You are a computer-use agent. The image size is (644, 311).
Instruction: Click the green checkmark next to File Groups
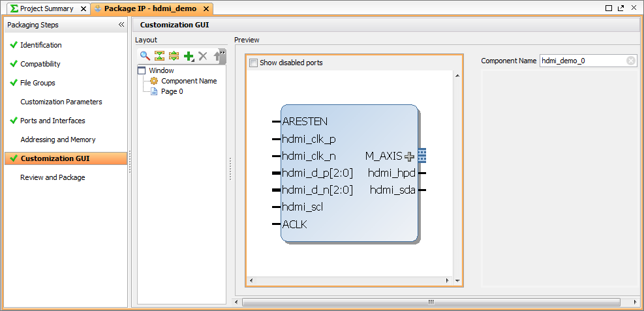pyautogui.click(x=14, y=82)
